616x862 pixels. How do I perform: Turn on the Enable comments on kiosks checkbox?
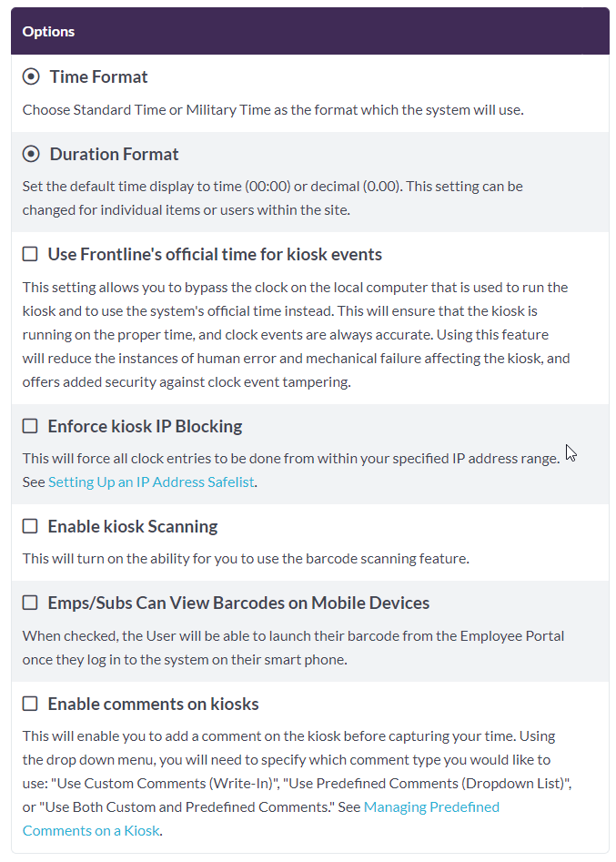(30, 704)
